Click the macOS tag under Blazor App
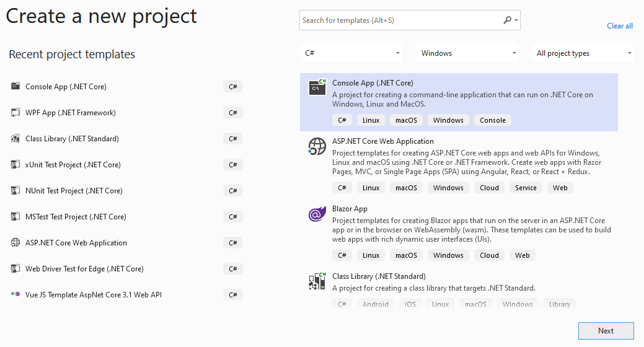Image resolution: width=644 pixels, height=347 pixels. [x=406, y=255]
